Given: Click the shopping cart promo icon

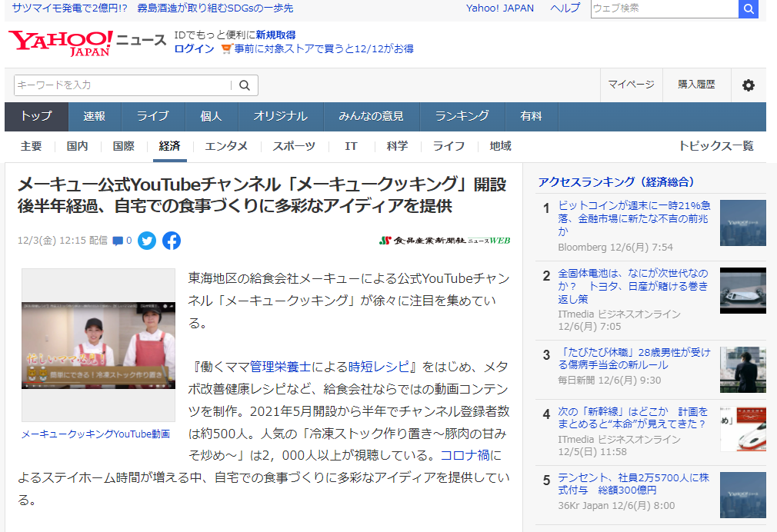Looking at the screenshot, I should coord(227,48).
